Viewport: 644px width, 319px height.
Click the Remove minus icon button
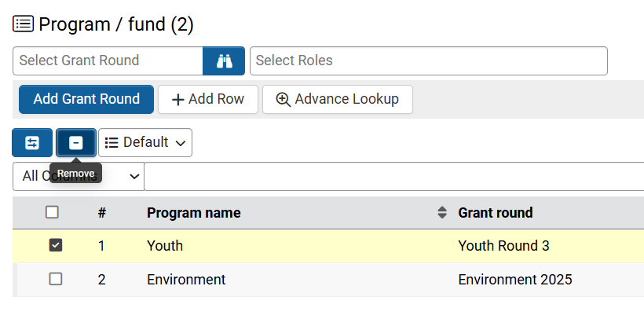point(76,143)
